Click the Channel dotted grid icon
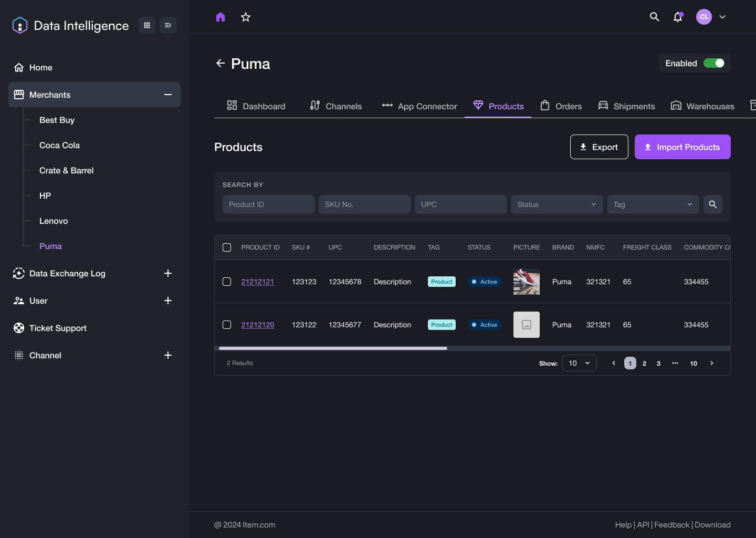Screen dimensions: 756x538 (19, 355)
